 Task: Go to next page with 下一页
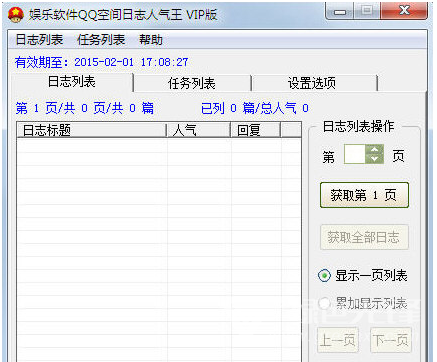pos(391,340)
